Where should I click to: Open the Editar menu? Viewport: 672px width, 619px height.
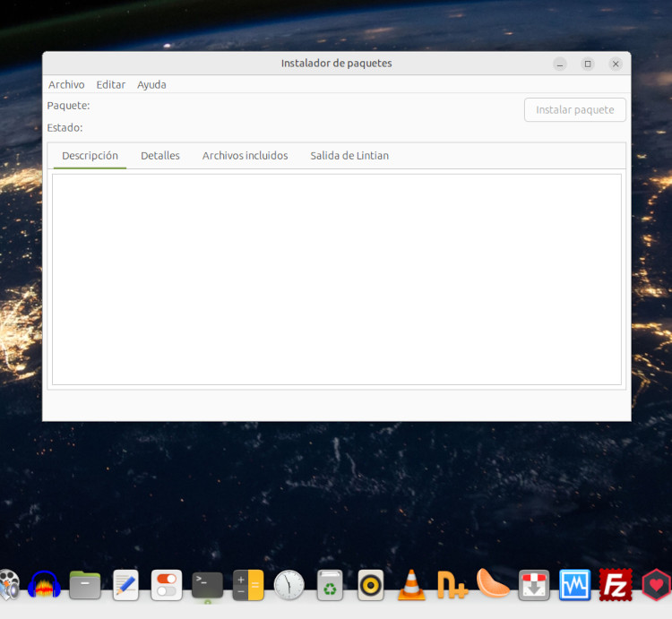pos(110,85)
